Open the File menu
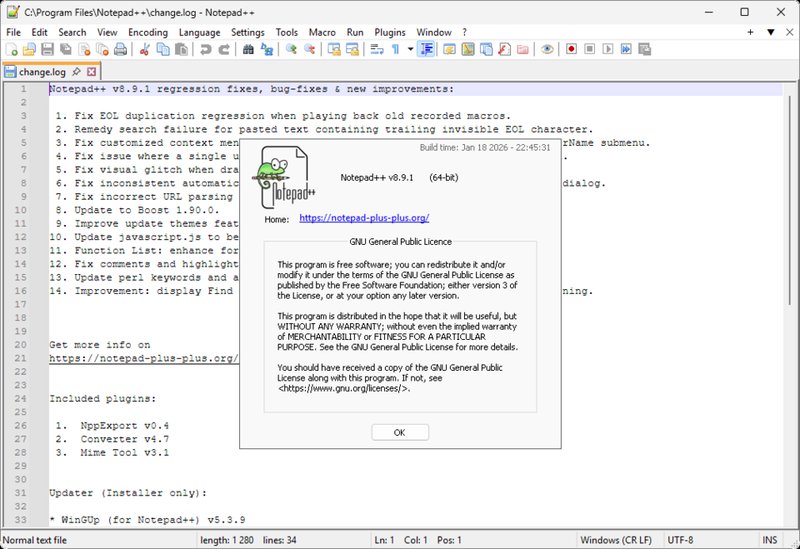The image size is (800, 549). [x=13, y=32]
